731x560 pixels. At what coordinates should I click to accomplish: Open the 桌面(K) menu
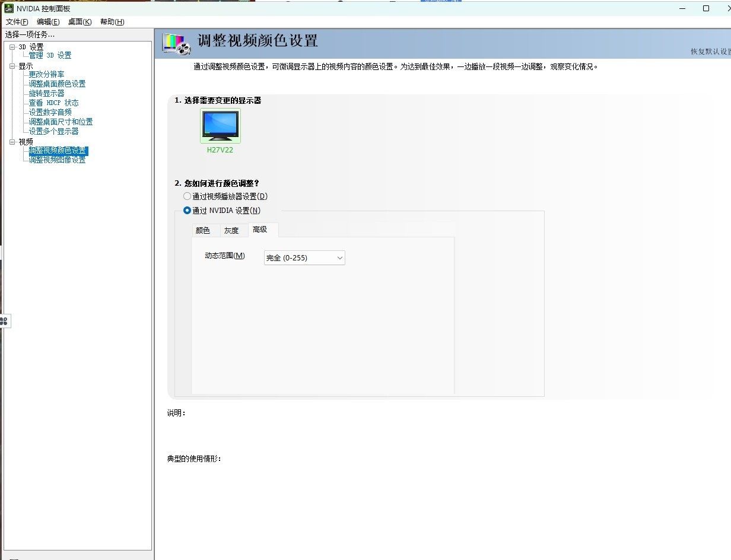tap(80, 22)
